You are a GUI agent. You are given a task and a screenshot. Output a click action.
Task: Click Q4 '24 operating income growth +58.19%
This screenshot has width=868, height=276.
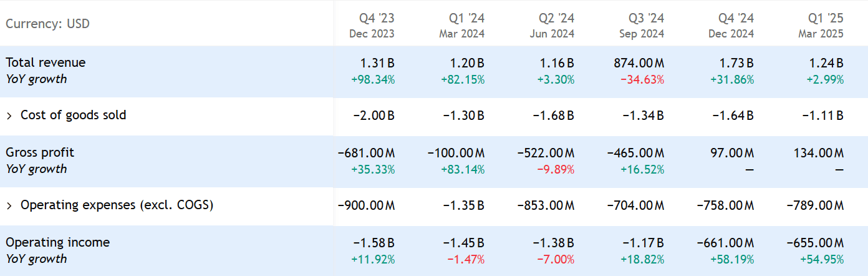tap(731, 259)
